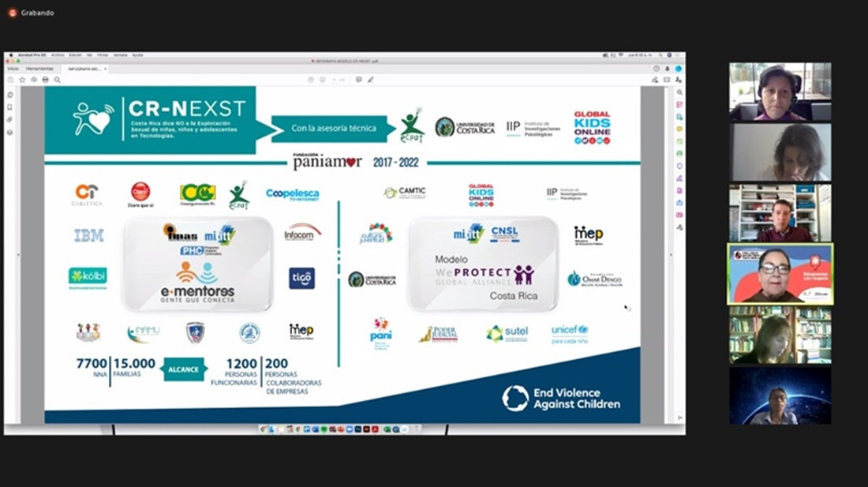This screenshot has width=868, height=487.
Task: Open More Tools wrench icon in right pane
Action: [x=679, y=227]
